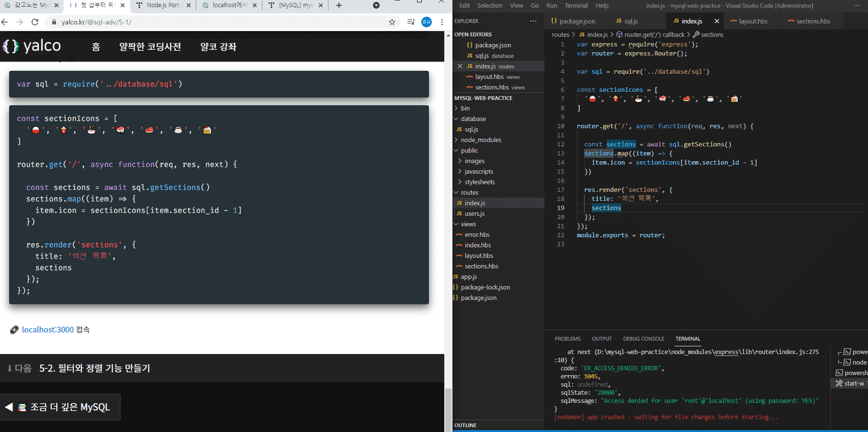The height and width of the screenshot is (432, 868).
Task: Bookmark this page with the star icon
Action: (392, 22)
